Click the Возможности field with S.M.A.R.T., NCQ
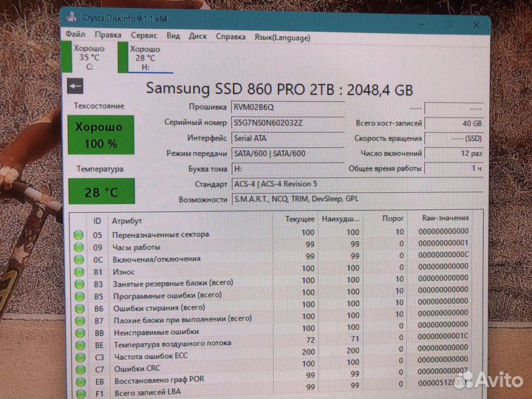 [x=358, y=199]
